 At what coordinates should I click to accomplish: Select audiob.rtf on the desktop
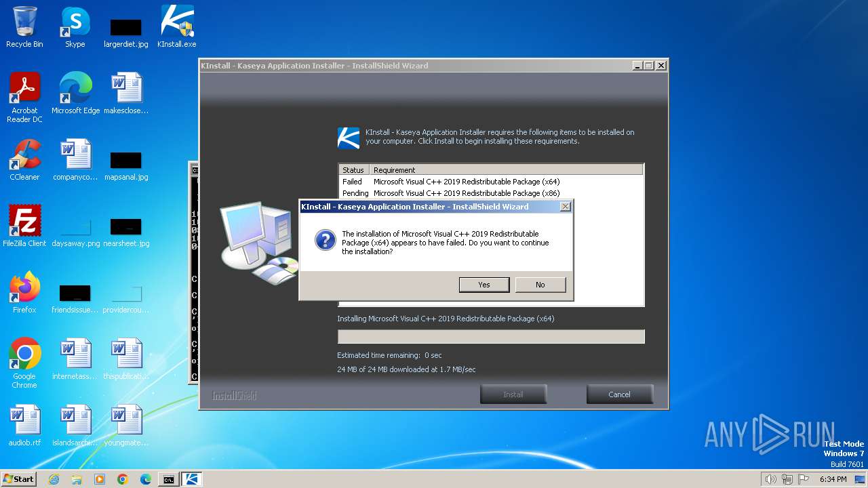pos(24,426)
